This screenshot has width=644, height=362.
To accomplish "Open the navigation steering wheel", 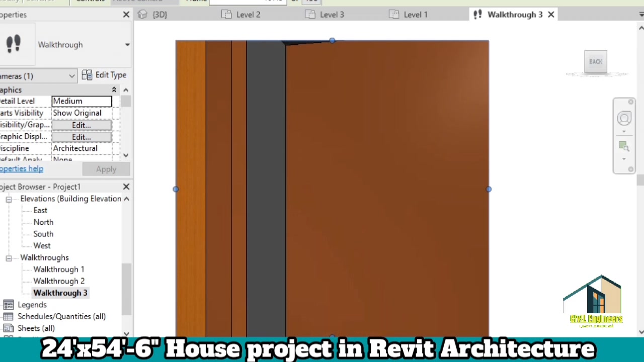I will tap(624, 118).
